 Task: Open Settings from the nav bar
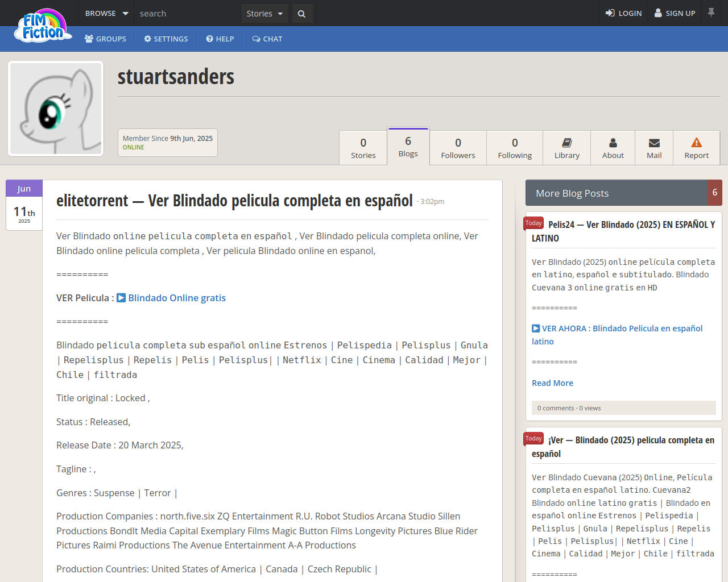point(166,39)
